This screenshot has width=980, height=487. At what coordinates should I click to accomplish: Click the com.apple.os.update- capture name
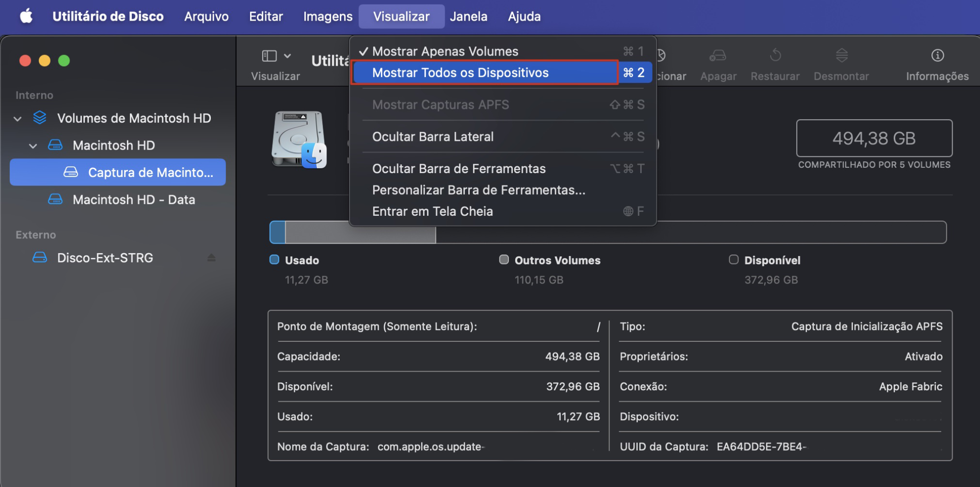[431, 447]
